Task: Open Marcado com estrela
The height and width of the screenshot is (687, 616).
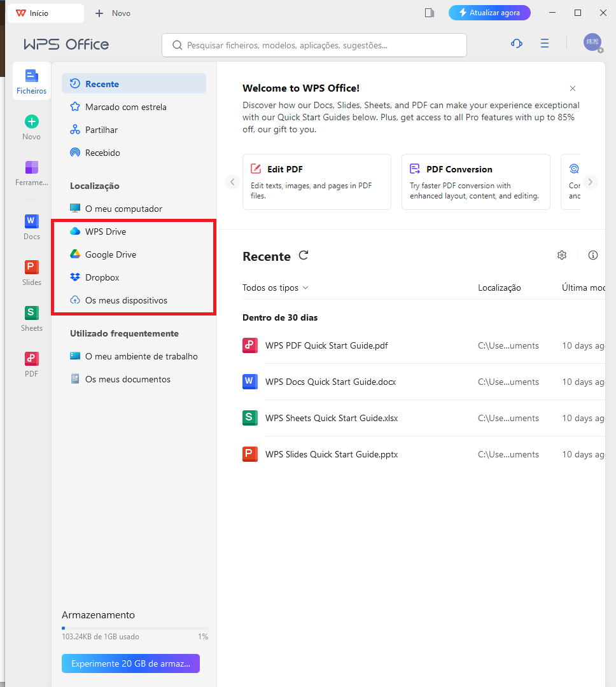Action: pos(134,107)
